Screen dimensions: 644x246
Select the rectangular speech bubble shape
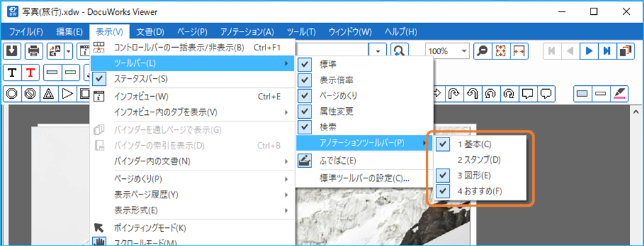click(x=527, y=94)
